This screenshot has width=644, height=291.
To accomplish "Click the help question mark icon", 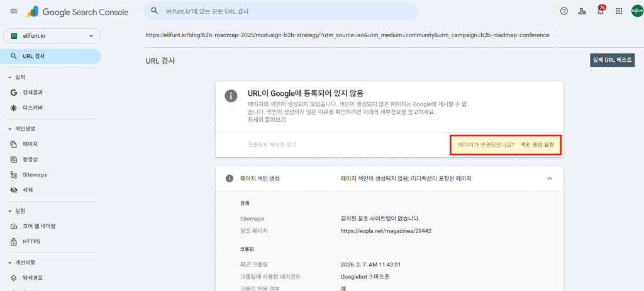I will (563, 11).
